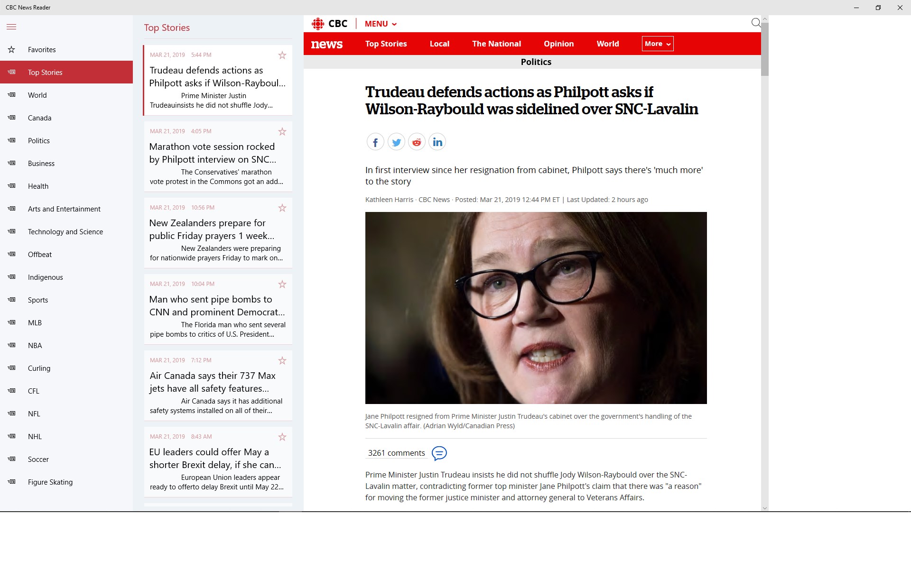
Task: Favorite the Trudeau defends actions story
Action: point(282,55)
